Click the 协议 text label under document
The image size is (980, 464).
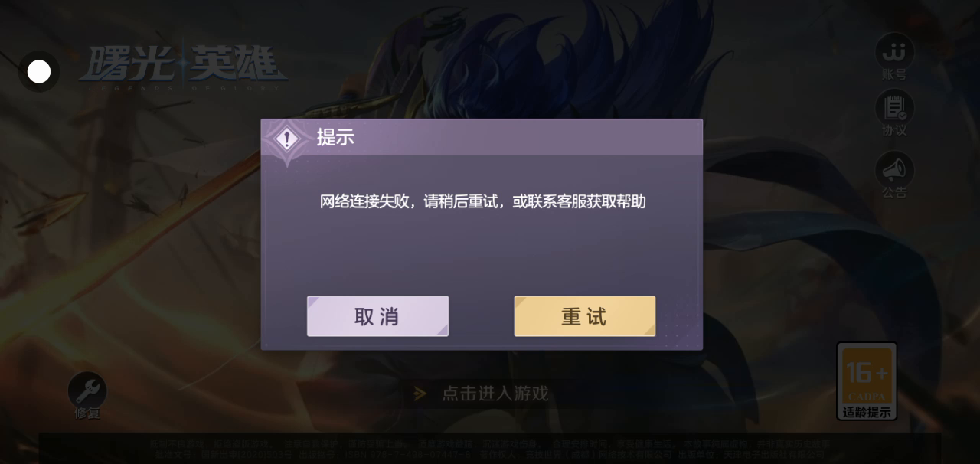[x=894, y=130]
